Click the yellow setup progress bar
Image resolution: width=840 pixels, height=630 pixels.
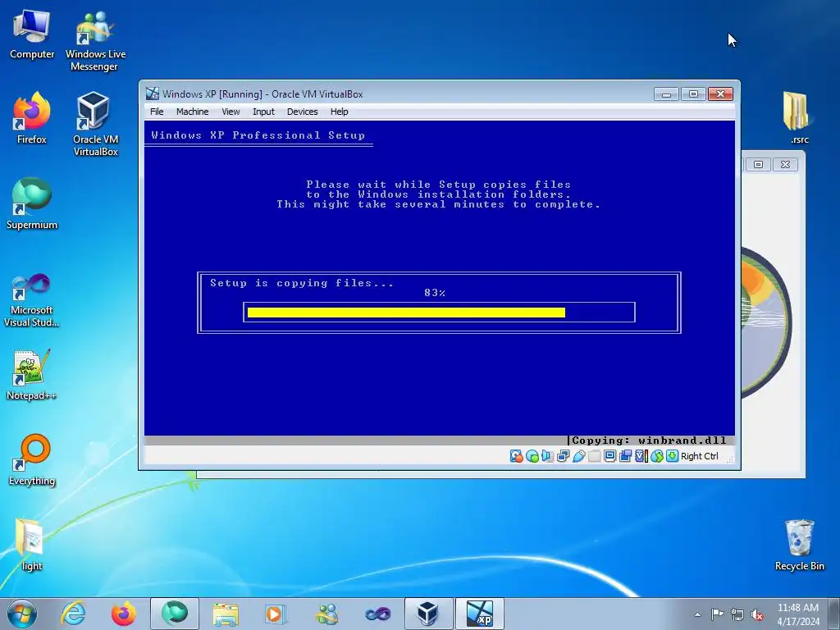point(406,313)
